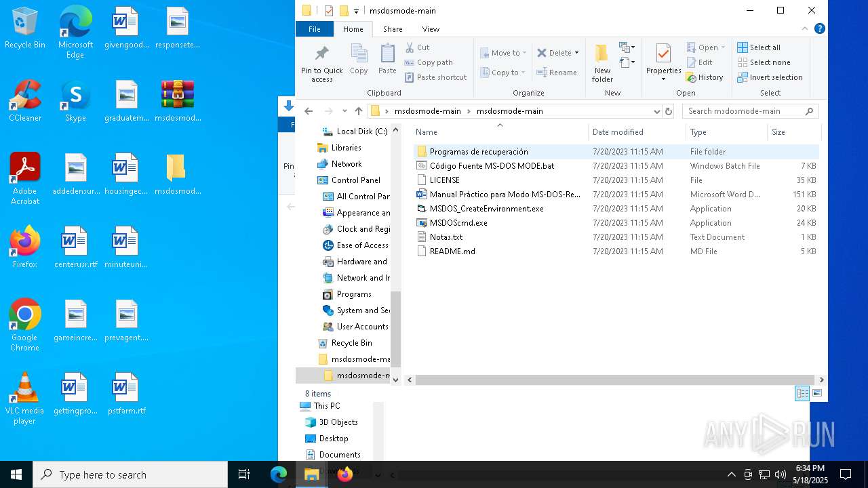The image size is (868, 488).
Task: Open address bar history dropdown
Action: [x=656, y=111]
